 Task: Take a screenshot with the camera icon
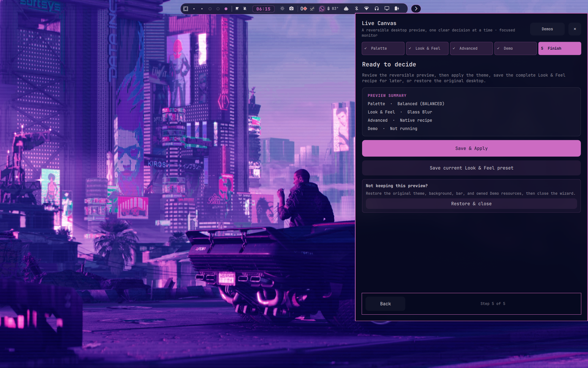click(x=291, y=8)
